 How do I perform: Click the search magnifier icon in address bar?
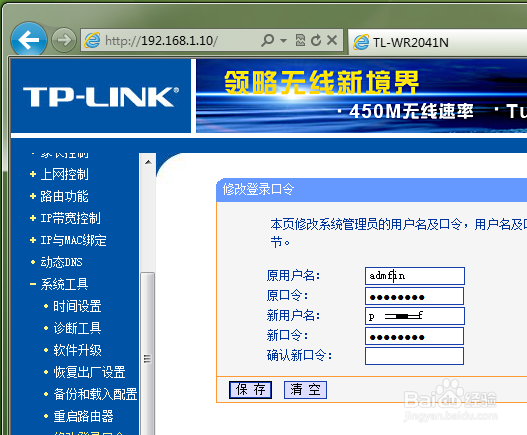pos(268,40)
